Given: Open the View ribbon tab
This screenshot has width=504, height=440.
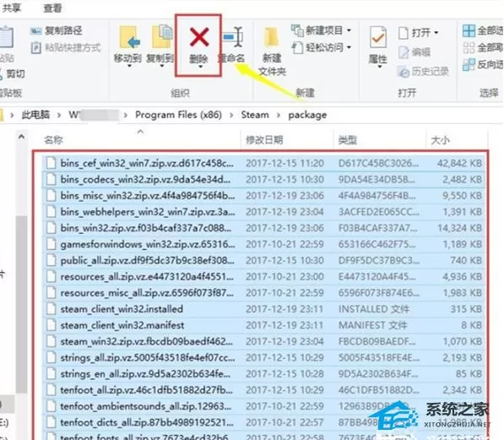Looking at the screenshot, I should pos(52,8).
